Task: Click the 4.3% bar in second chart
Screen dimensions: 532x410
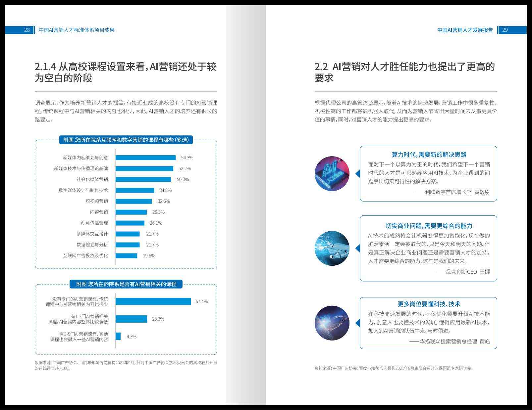Action: tap(118, 337)
